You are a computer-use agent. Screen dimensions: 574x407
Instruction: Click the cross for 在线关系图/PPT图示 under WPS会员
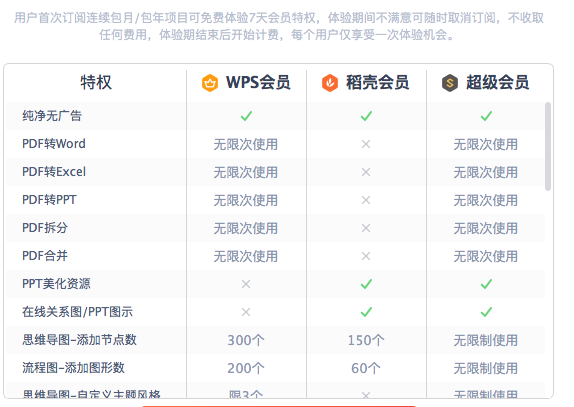click(246, 312)
